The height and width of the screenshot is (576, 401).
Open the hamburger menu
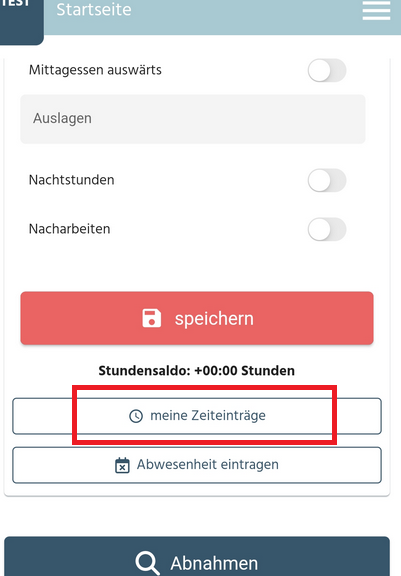376,10
